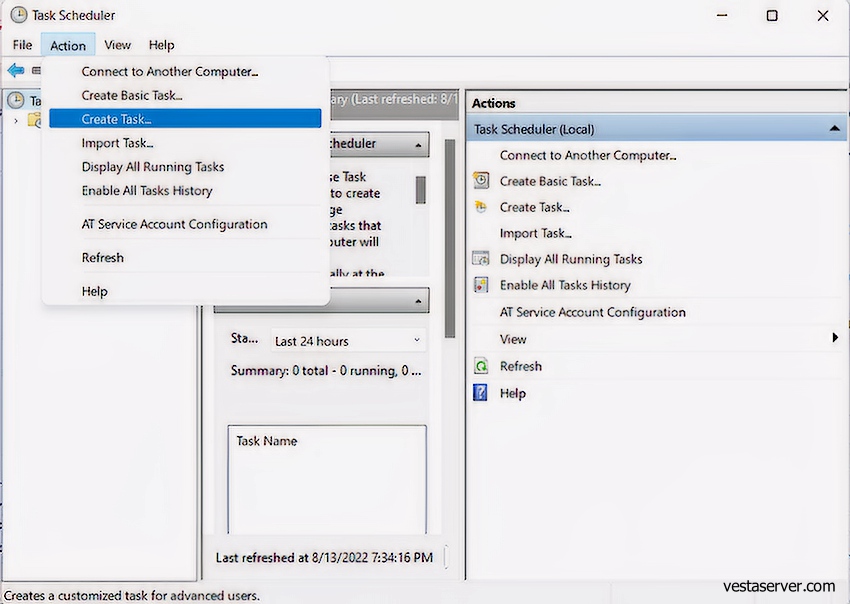The height and width of the screenshot is (604, 850).
Task: Click status bar text Creates a customized task
Action: click(x=132, y=595)
